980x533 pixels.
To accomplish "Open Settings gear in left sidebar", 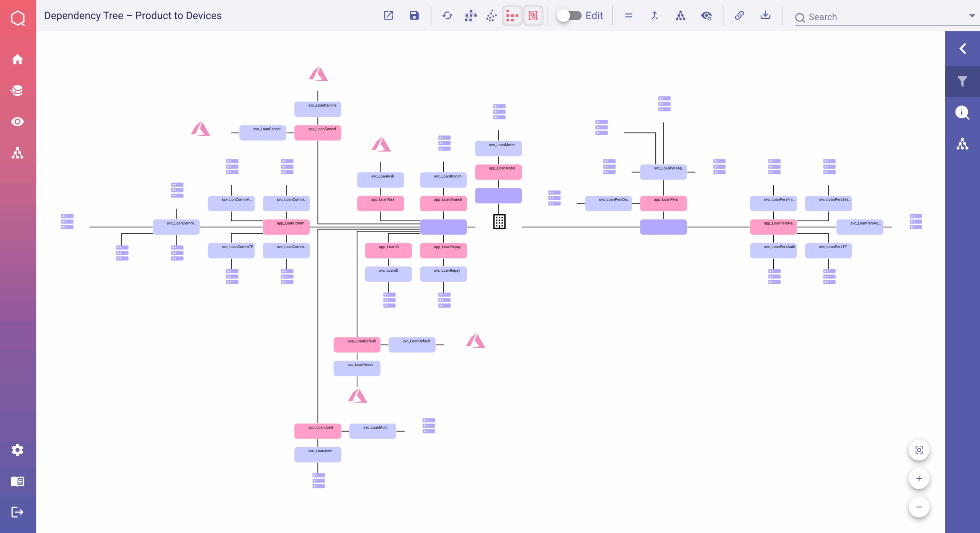I will tap(18, 450).
